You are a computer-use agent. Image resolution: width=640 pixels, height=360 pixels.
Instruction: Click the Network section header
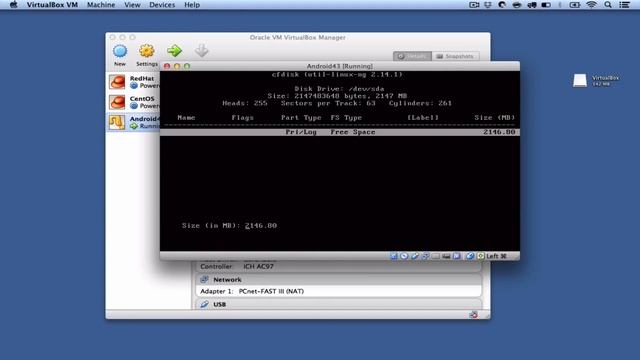pyautogui.click(x=339, y=280)
